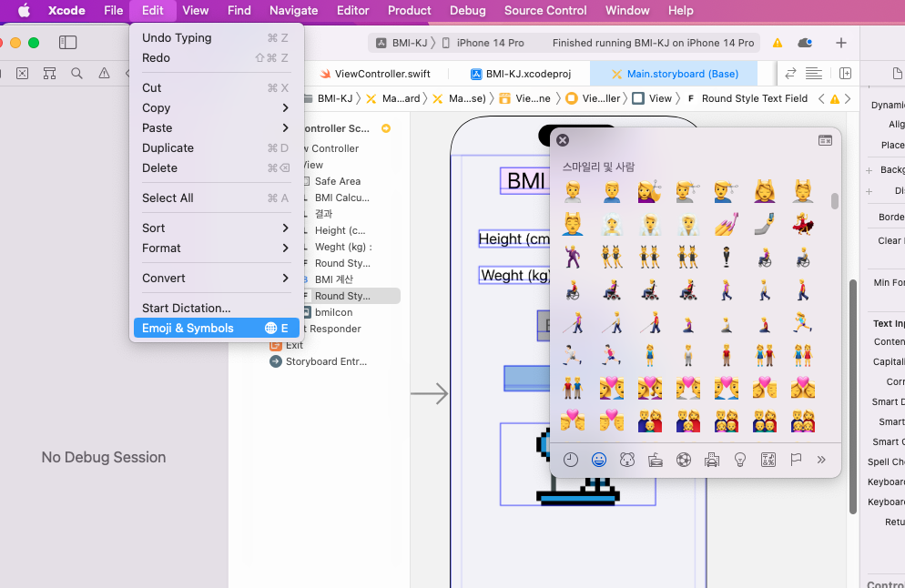Click the code review arrows icon
Screen dimensions: 905x588
[790, 74]
